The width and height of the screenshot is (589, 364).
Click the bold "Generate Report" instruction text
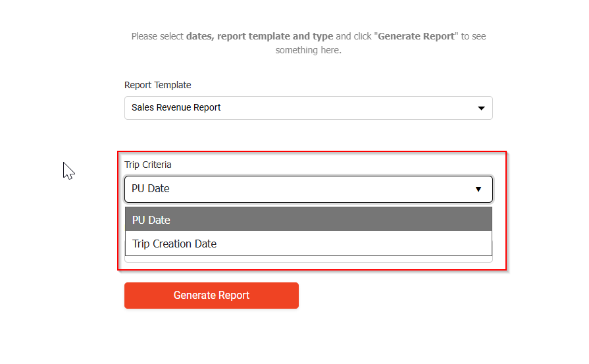click(x=416, y=36)
